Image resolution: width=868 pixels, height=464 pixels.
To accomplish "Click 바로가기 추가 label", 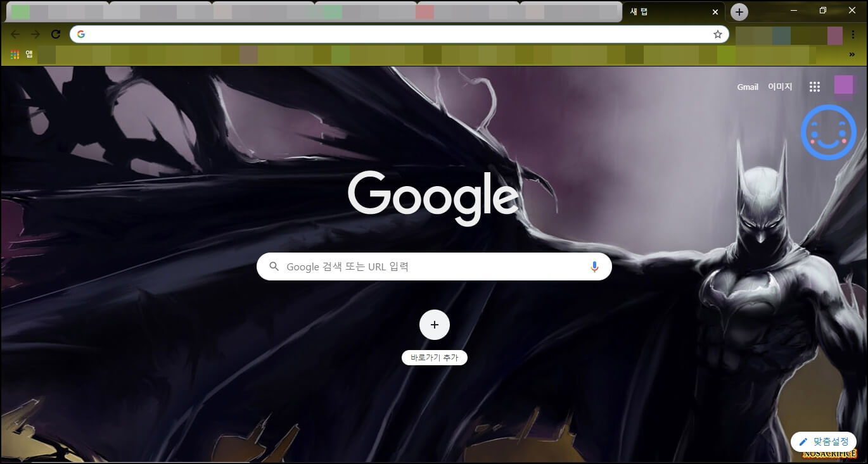I will click(x=435, y=358).
